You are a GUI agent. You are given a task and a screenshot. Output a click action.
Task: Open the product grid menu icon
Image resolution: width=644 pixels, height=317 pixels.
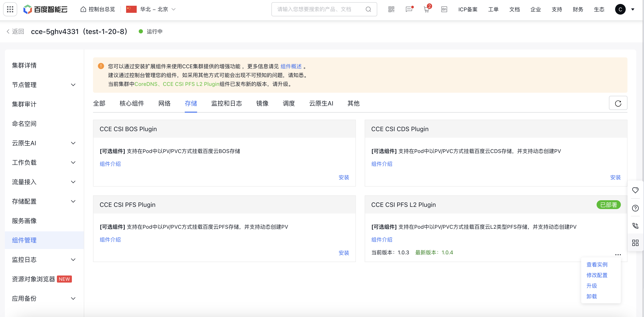pos(10,9)
